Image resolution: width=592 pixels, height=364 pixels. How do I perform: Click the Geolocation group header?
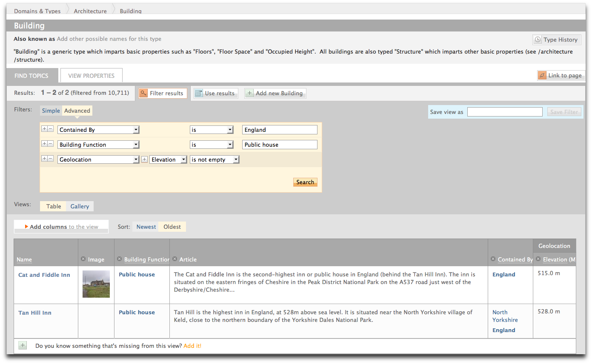click(x=554, y=246)
